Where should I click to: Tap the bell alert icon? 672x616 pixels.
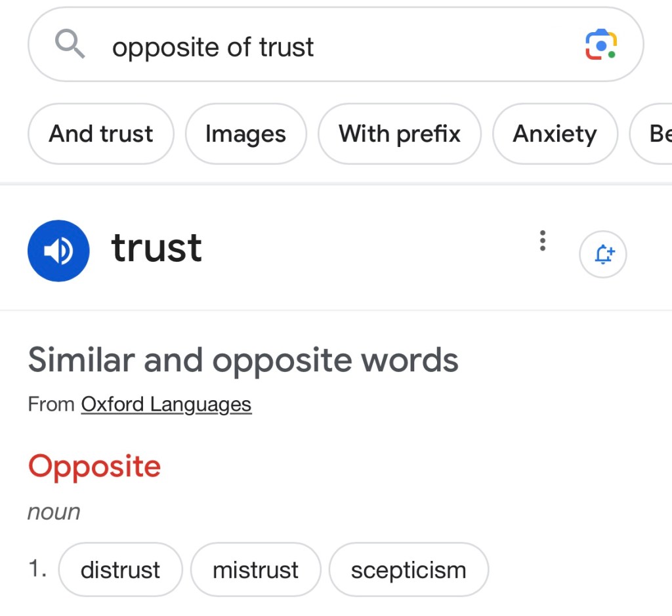[x=603, y=254]
